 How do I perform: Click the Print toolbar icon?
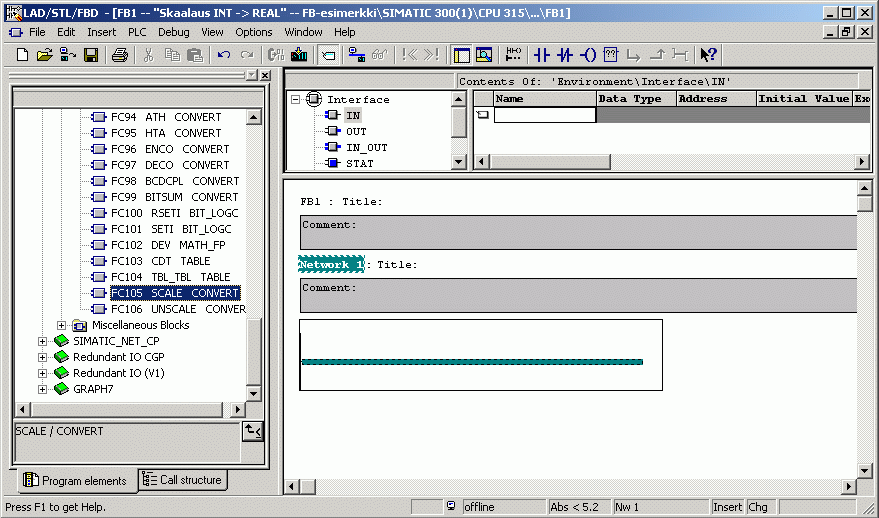pos(120,54)
